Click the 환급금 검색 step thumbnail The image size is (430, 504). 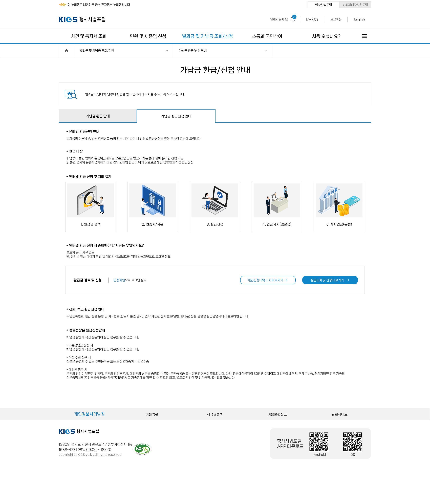[90, 200]
